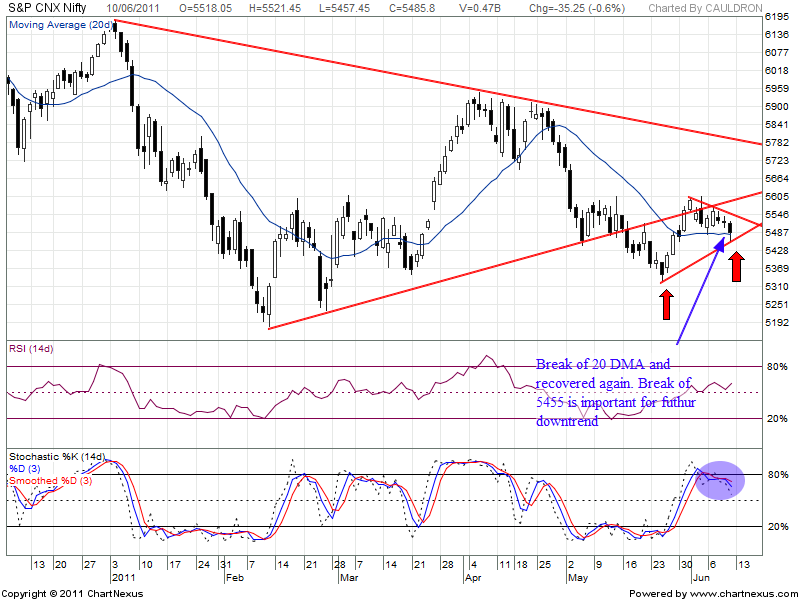800x600 pixels.
Task: Click the left red up arrow marker
Action: (x=667, y=300)
